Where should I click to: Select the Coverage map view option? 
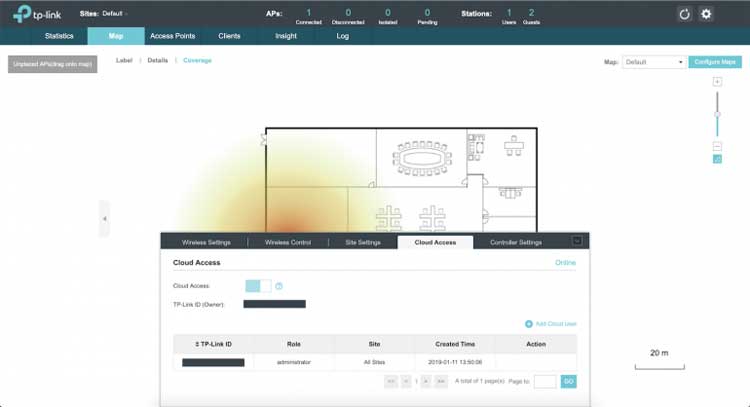197,61
